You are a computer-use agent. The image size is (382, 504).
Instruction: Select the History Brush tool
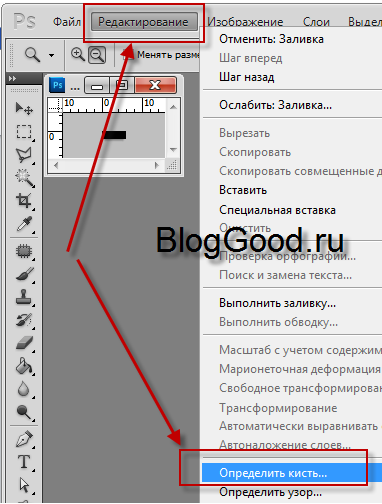[24, 320]
